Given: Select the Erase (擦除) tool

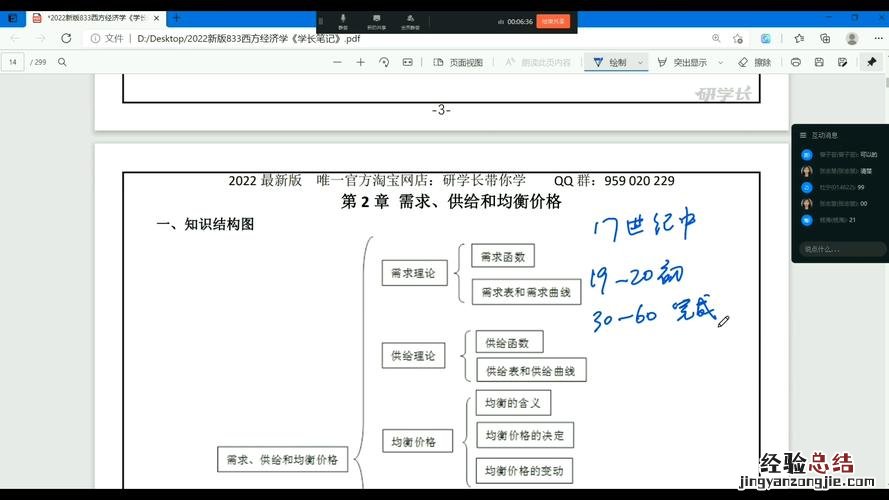Looking at the screenshot, I should (755, 62).
